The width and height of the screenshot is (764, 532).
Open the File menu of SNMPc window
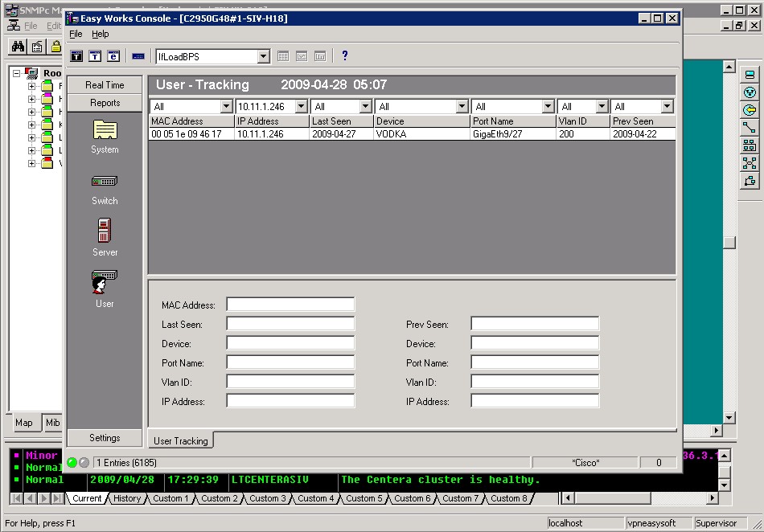[x=31, y=26]
